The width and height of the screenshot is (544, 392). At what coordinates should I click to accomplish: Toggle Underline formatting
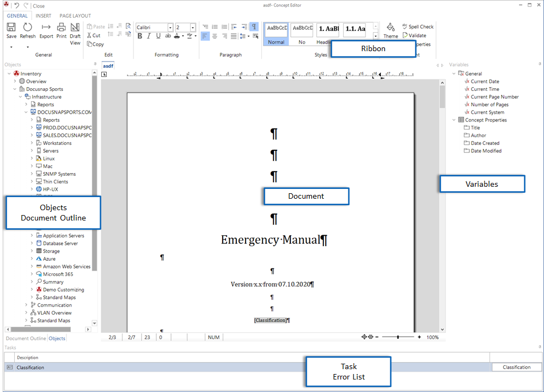coord(158,36)
